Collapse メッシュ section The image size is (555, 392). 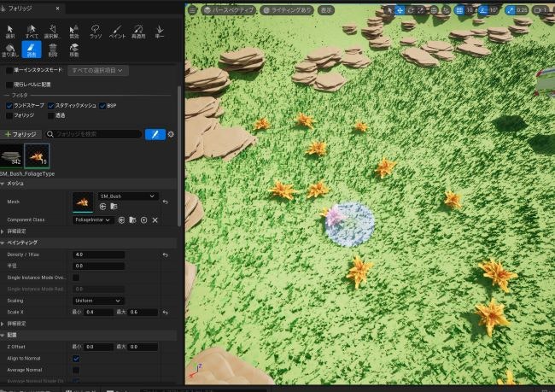point(3,184)
